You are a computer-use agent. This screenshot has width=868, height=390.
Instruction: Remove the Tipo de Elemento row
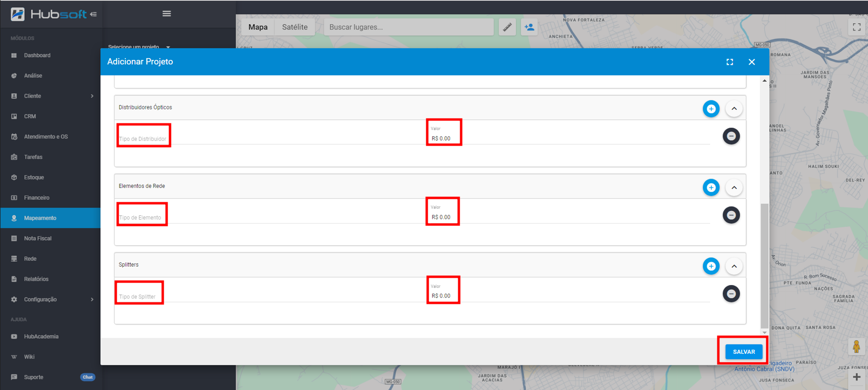pos(731,215)
